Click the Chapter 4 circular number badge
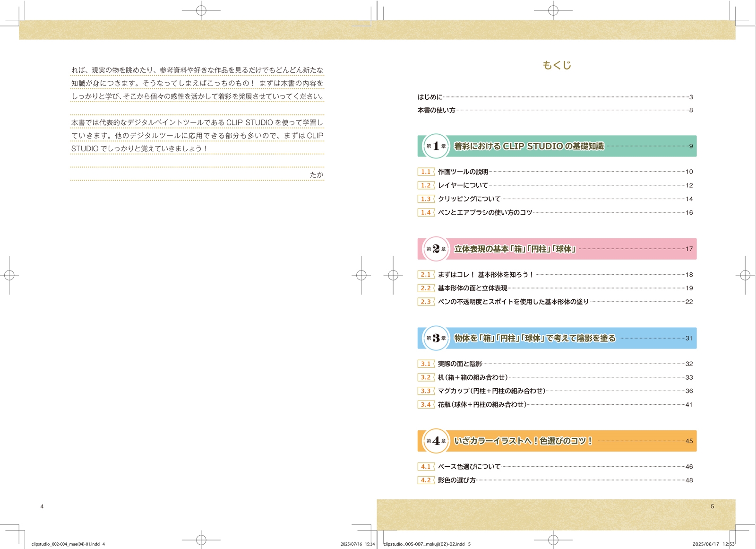Screen dimensions: 756x549 coord(436,441)
